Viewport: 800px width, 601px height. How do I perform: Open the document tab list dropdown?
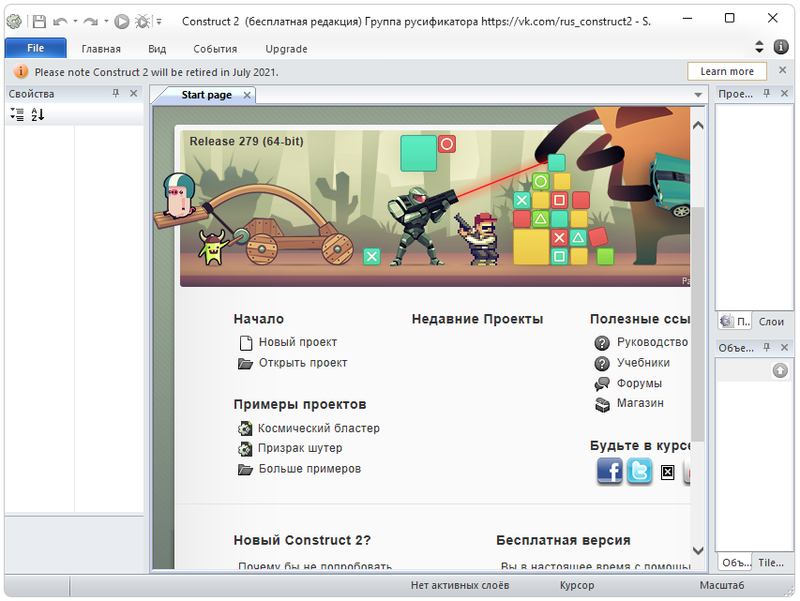coord(698,95)
